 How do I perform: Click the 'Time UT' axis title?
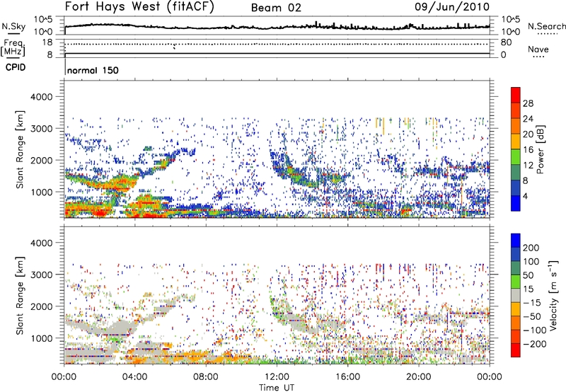[277, 387]
